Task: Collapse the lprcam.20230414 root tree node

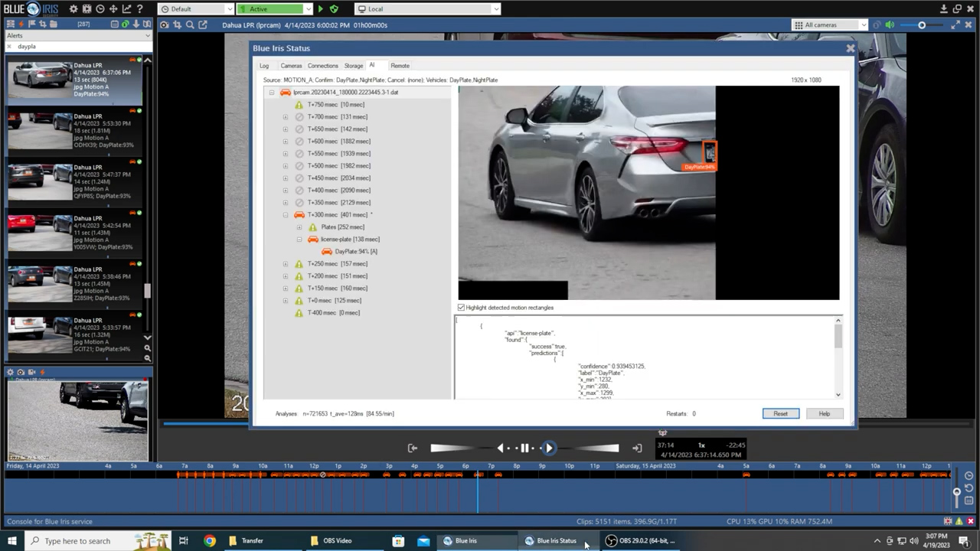Action: 271,93
